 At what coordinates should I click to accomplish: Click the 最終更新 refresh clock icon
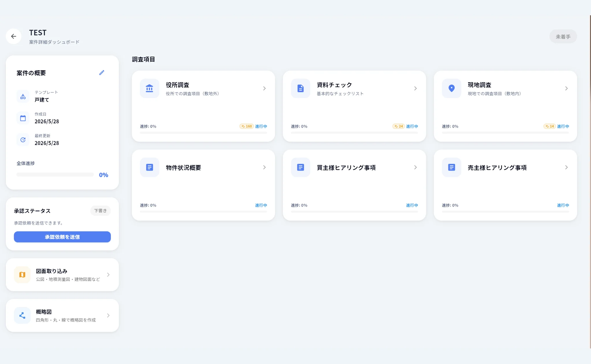coord(23,140)
